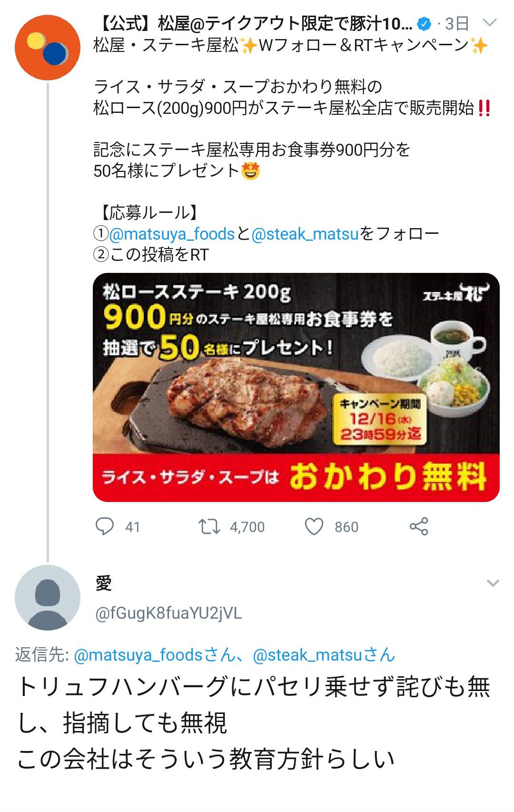Like the tweet with heart icon
Screen dimensions: 514x812
point(314,526)
